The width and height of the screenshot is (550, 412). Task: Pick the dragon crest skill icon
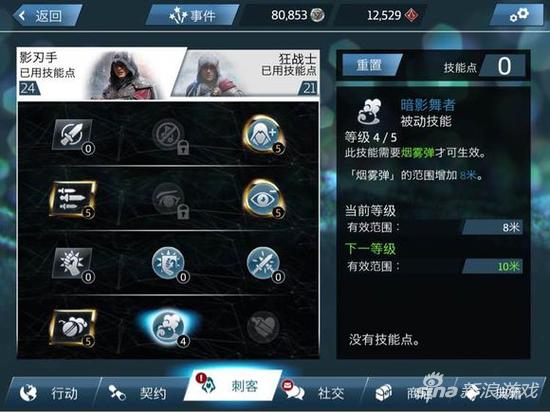coord(169,264)
